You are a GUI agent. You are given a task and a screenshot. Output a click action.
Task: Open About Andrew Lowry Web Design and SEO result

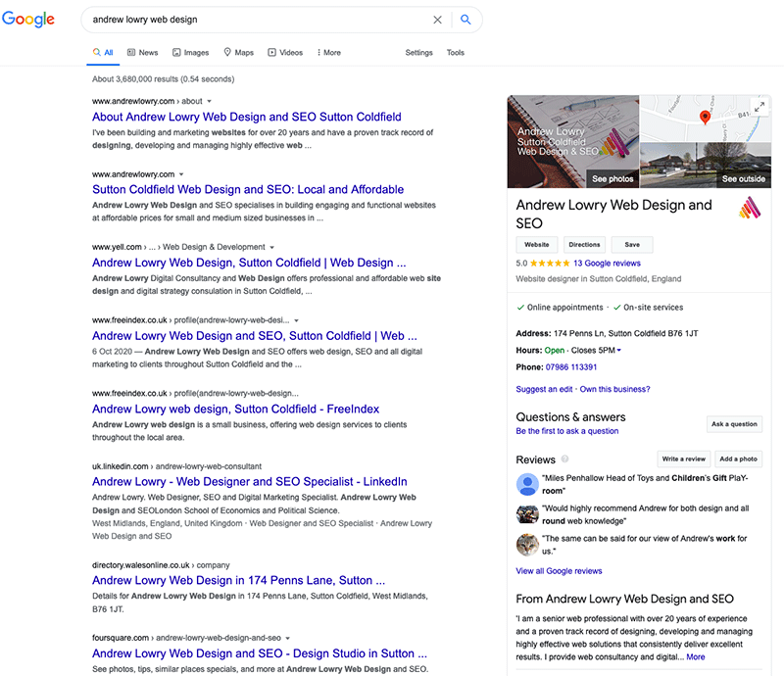coord(247,117)
